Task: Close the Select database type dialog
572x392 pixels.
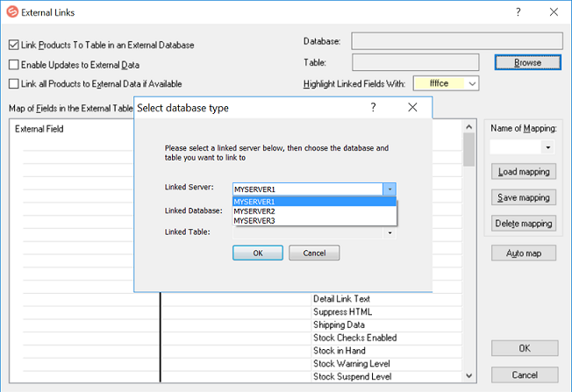Action: (x=412, y=107)
